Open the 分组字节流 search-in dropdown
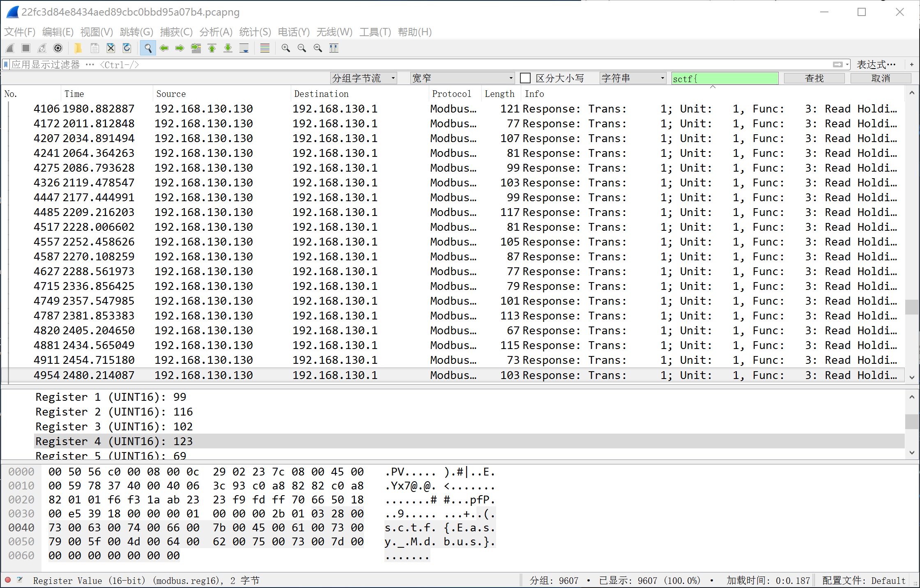The height and width of the screenshot is (588, 920). click(x=363, y=78)
